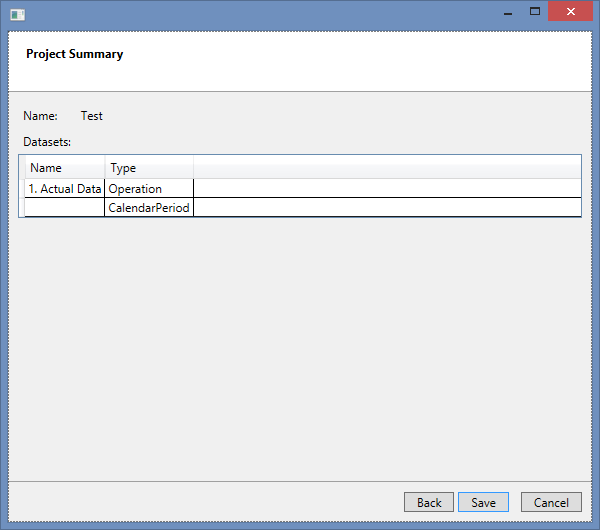Select the '1. Actual Data' cell
Viewport: 600px width, 530px height.
coord(64,189)
